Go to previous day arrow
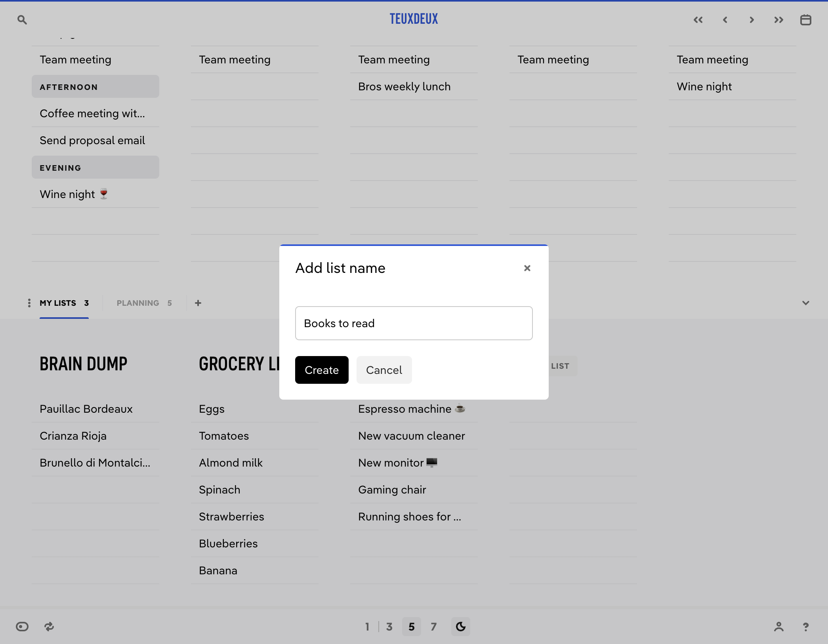Screen dimensions: 828x644 (725, 20)
